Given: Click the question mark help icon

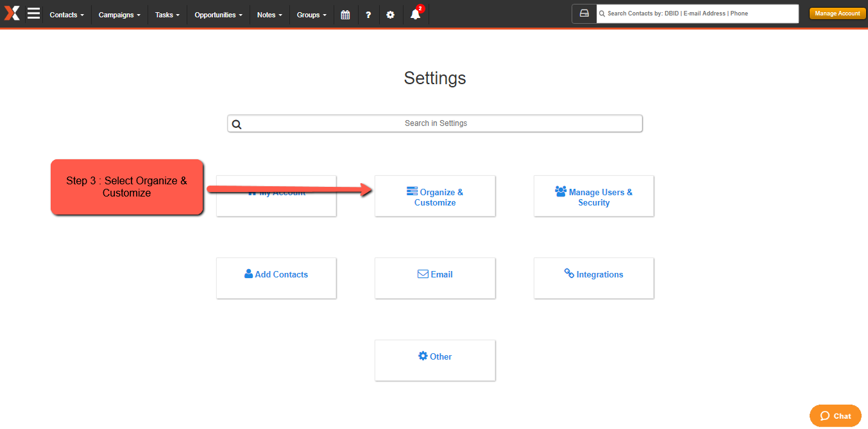Looking at the screenshot, I should coord(368,15).
